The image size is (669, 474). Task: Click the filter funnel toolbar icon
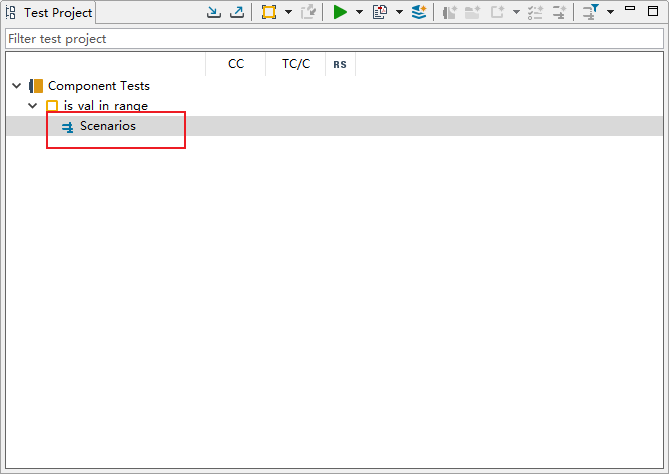591,12
